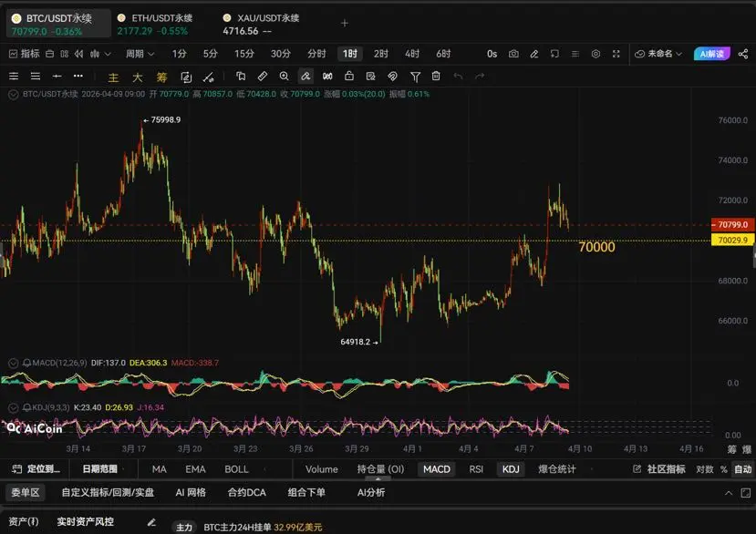Select the 1分 timeframe
Screen dimensions: 756x534
(x=180, y=54)
